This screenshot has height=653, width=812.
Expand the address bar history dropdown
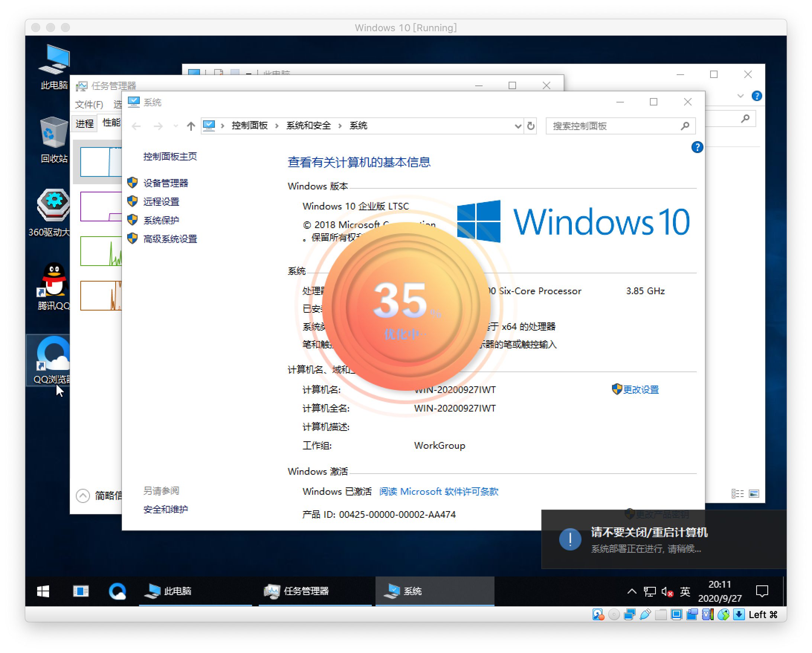(x=518, y=126)
